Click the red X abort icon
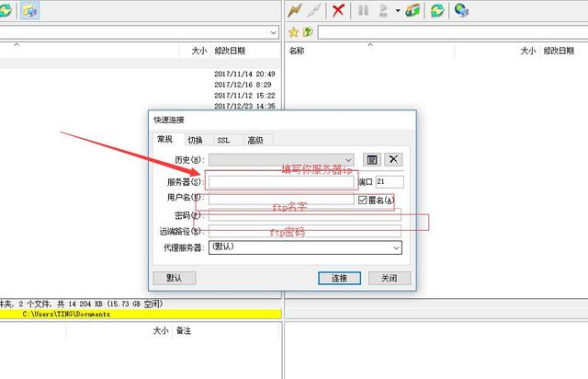Image resolution: width=588 pixels, height=379 pixels. (x=338, y=10)
